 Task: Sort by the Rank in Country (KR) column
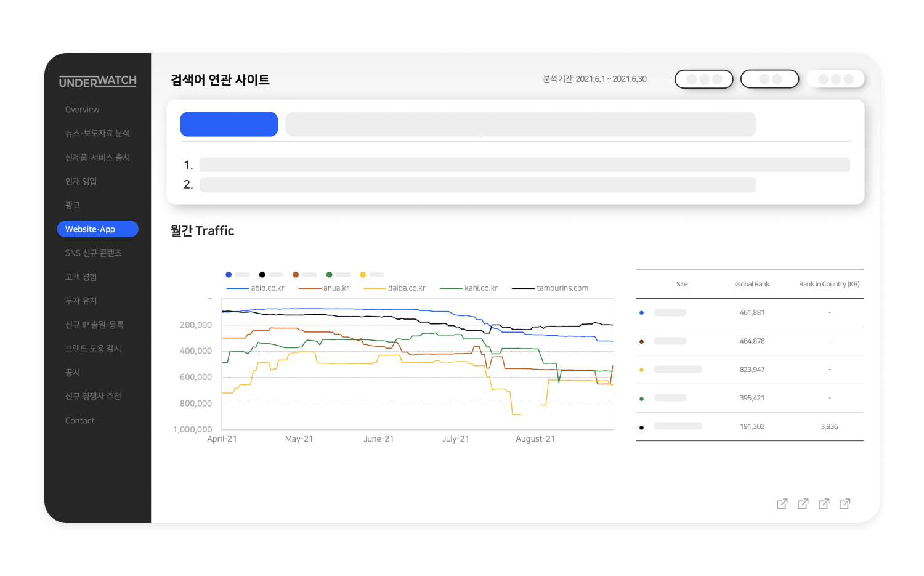[829, 284]
